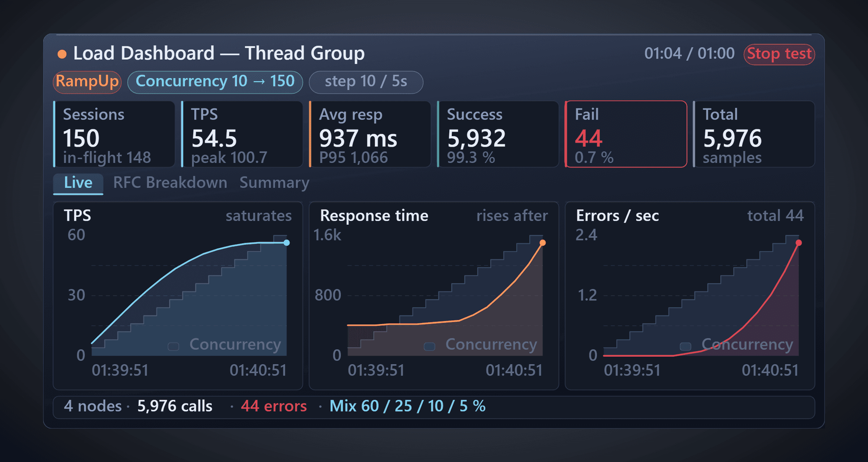868x462 pixels.
Task: Click the Stop test button
Action: [779, 54]
